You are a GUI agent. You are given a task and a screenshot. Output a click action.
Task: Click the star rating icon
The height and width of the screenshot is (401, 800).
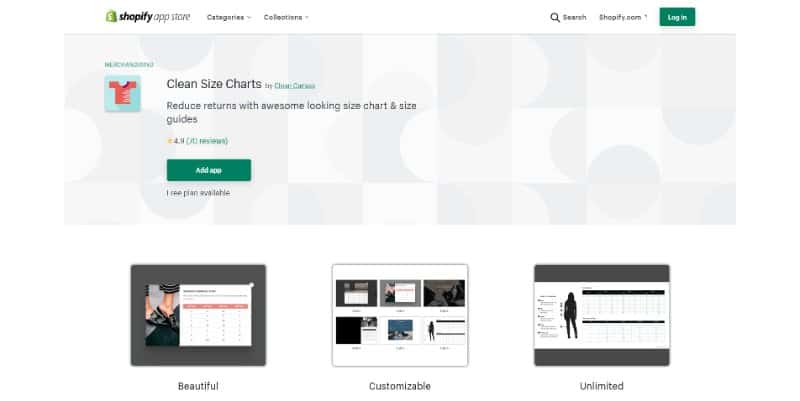click(x=170, y=141)
